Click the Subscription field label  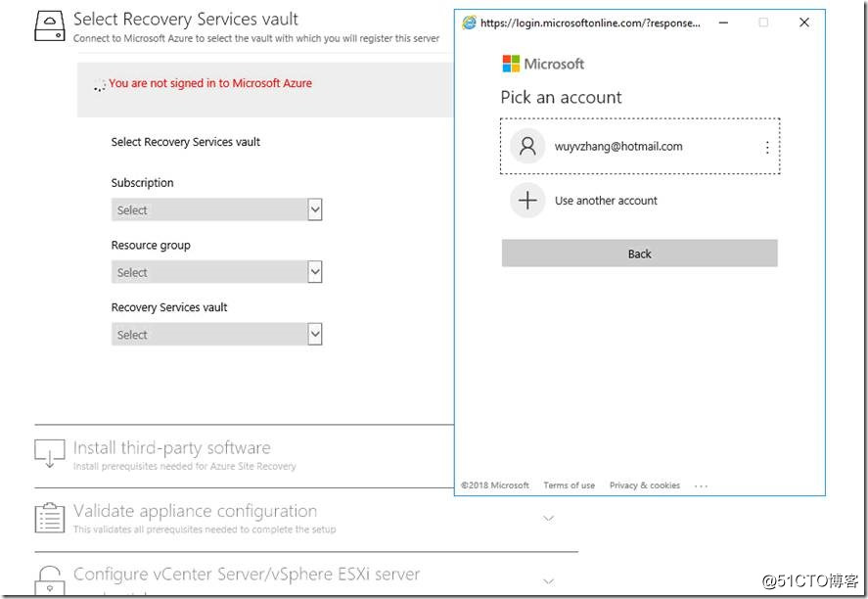click(142, 183)
